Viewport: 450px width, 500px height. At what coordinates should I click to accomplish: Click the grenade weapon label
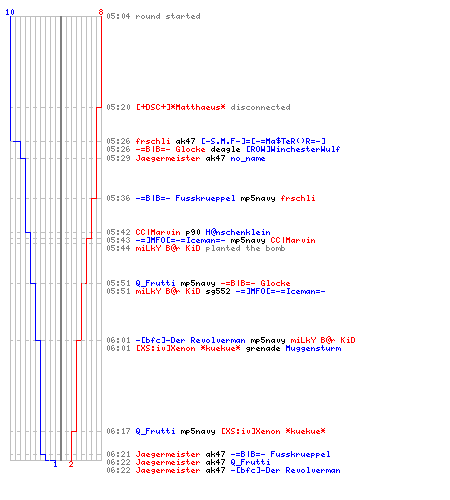263,348
